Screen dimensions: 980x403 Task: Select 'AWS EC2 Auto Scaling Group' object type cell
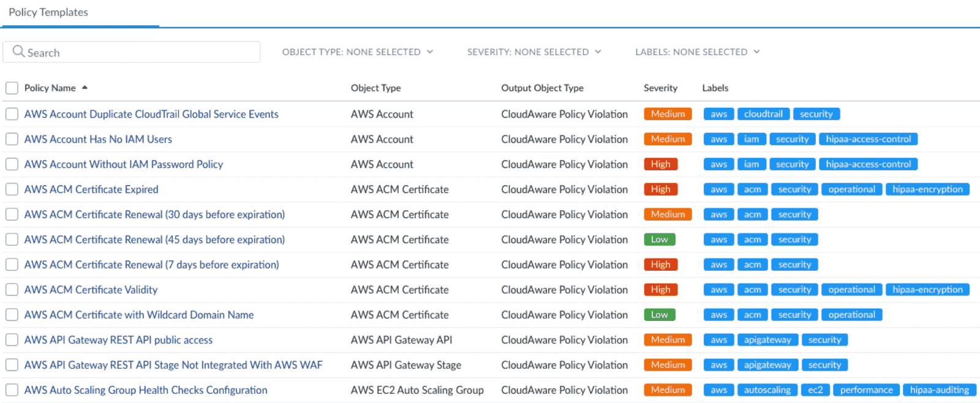pos(417,390)
